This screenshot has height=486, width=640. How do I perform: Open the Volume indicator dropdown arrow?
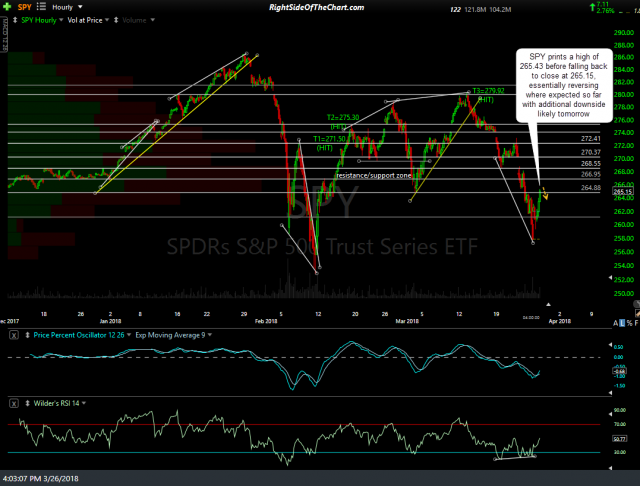pyautogui.click(x=153, y=20)
